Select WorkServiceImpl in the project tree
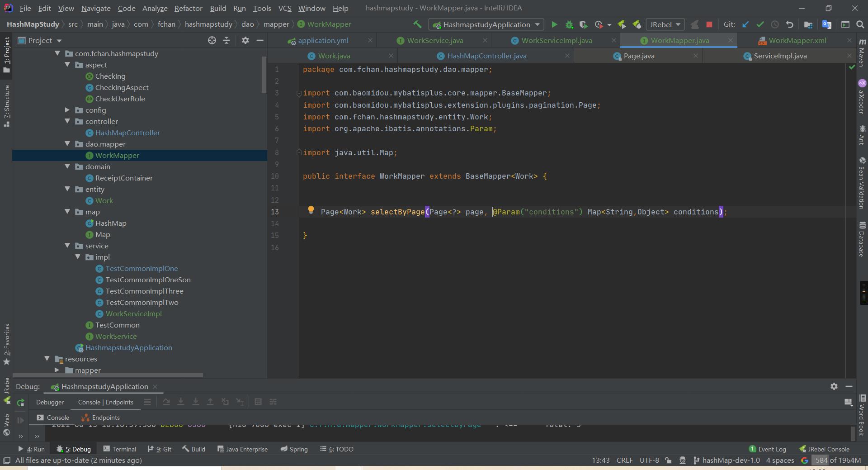Screen dimensions: 868x470 tap(133, 313)
